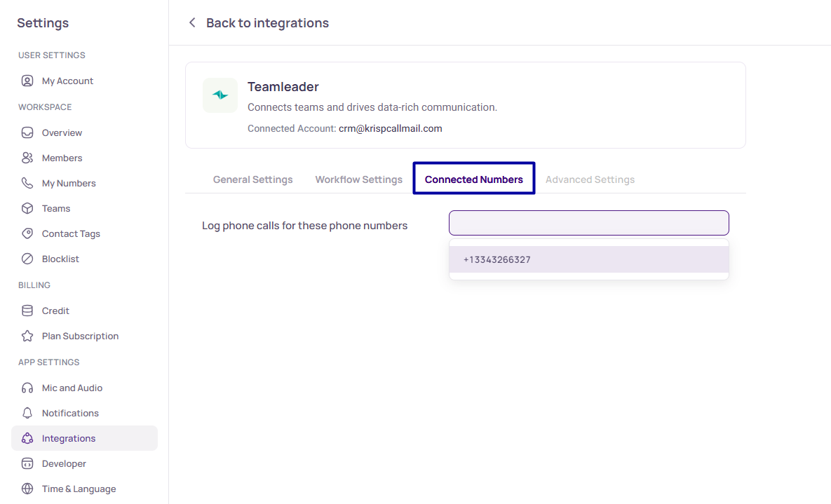The width and height of the screenshot is (831, 504).
Task: Open the Advanced Settings tab
Action: [590, 179]
